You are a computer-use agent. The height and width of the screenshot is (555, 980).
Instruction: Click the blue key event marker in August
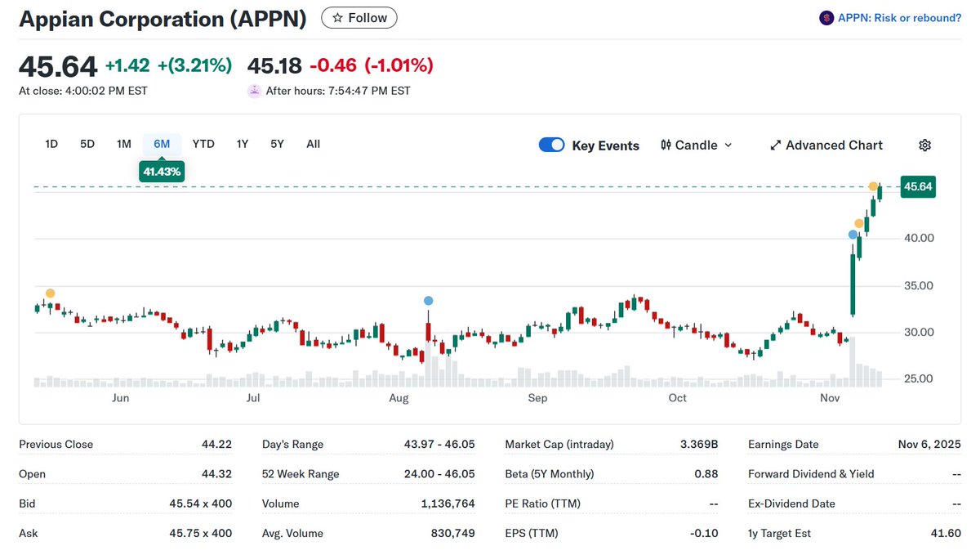click(x=428, y=301)
